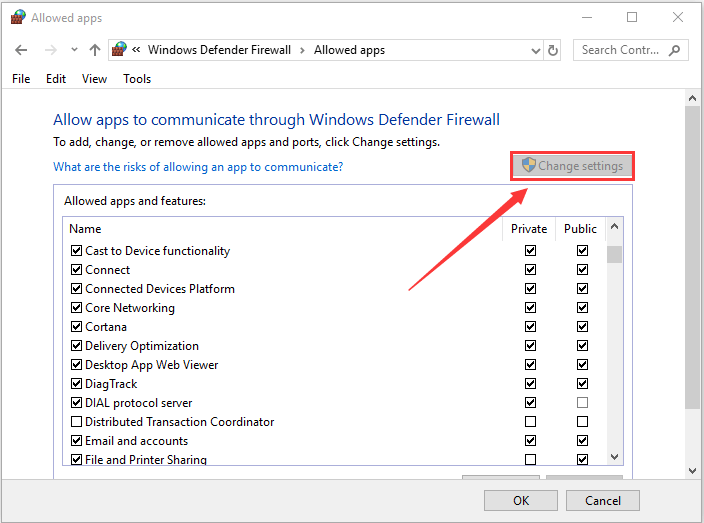Click the app list scrollbar thumb
This screenshot has width=704, height=523.
click(x=614, y=254)
